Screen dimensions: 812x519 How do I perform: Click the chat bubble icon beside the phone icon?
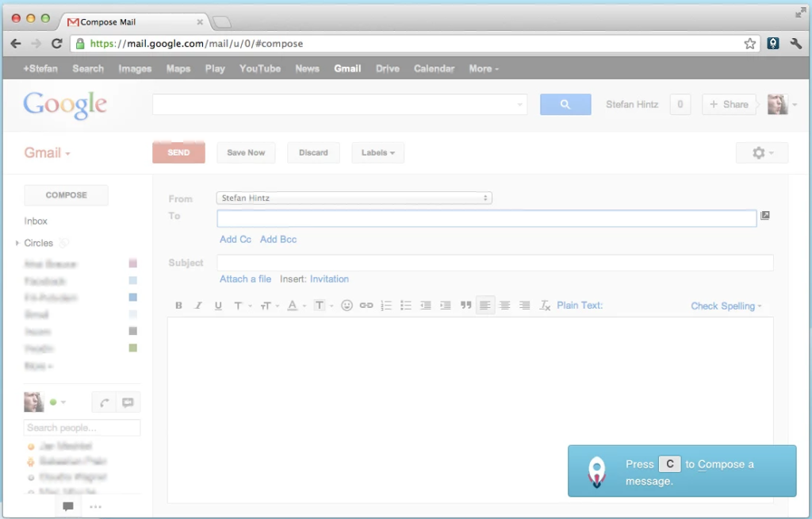point(128,402)
